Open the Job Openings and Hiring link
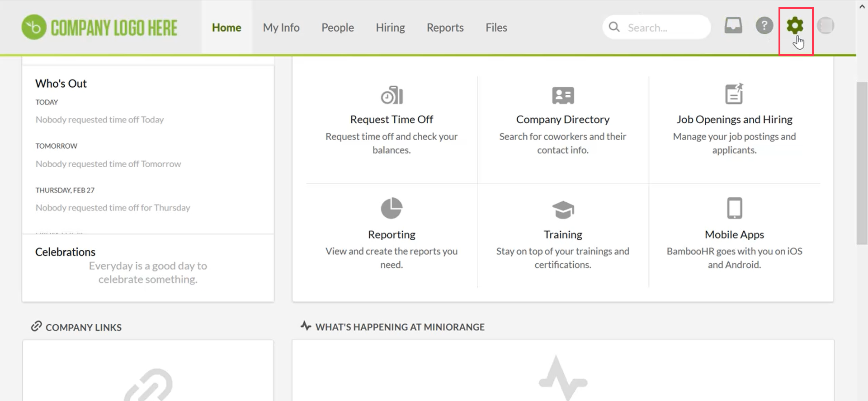The height and width of the screenshot is (401, 868). (734, 119)
